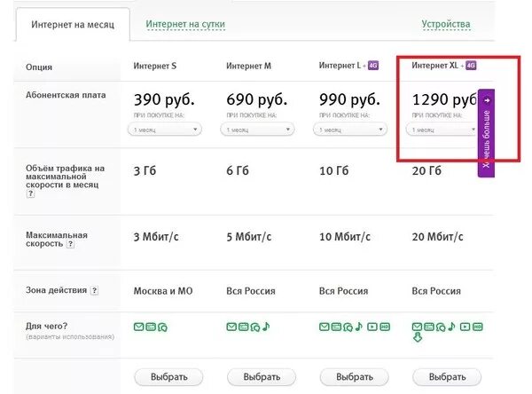Click the 4G badge next to Интернет XL
Viewport: 532px width, 394px height.
click(471, 65)
